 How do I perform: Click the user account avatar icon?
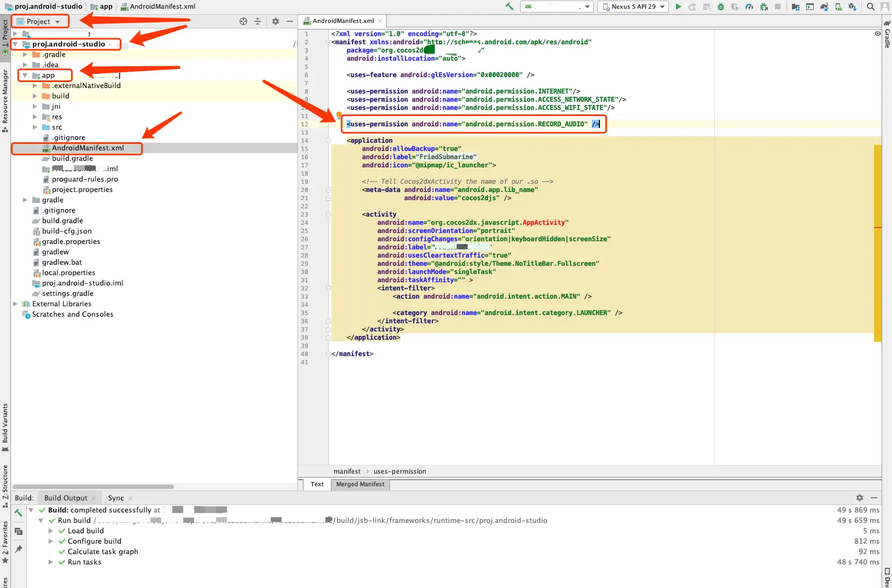(885, 7)
